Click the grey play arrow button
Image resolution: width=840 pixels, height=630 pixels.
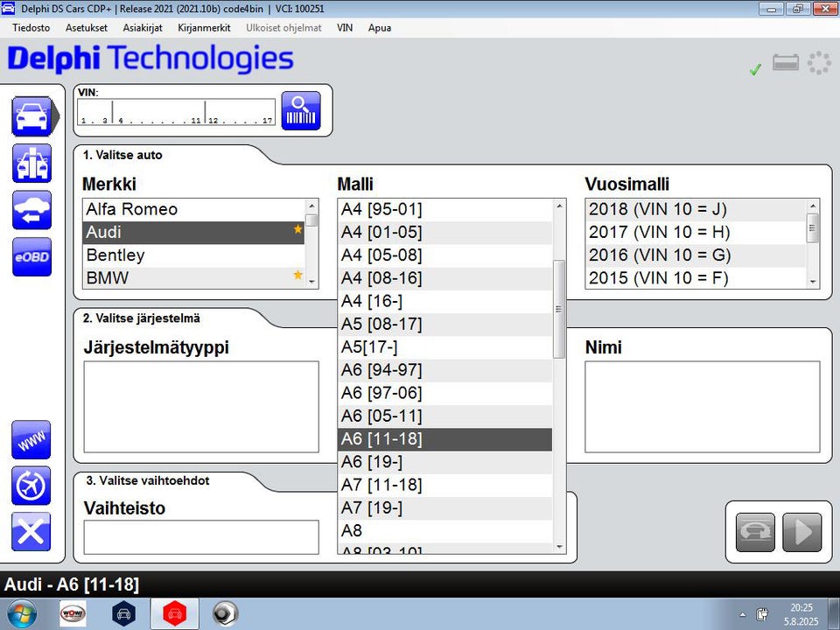click(802, 532)
